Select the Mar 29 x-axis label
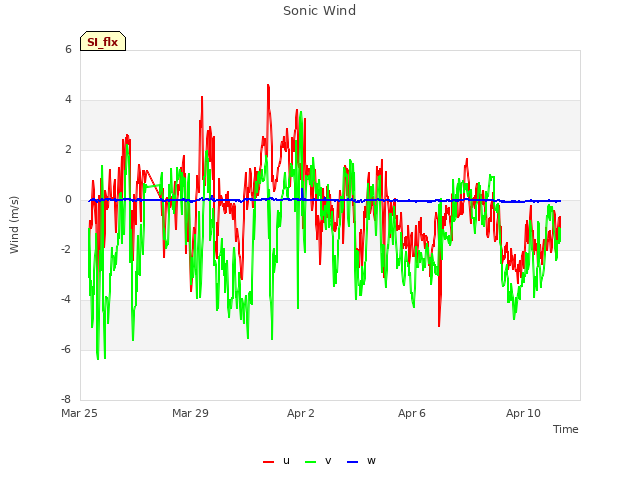This screenshot has width=640, height=480. pos(190,413)
